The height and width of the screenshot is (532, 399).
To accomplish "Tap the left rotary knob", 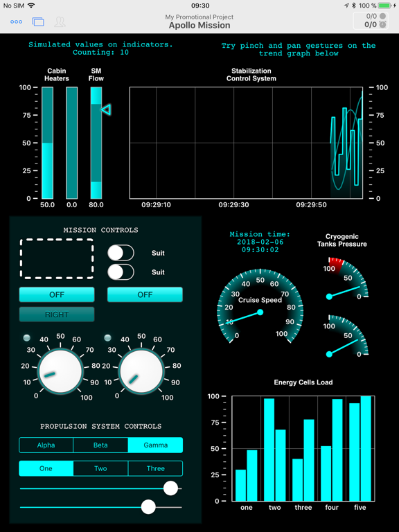I will [x=60, y=371].
